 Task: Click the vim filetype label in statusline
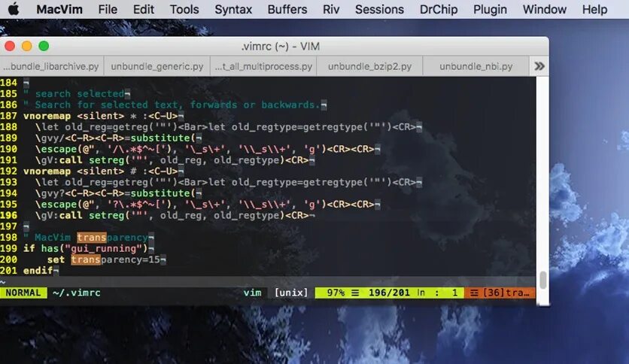pyautogui.click(x=252, y=293)
